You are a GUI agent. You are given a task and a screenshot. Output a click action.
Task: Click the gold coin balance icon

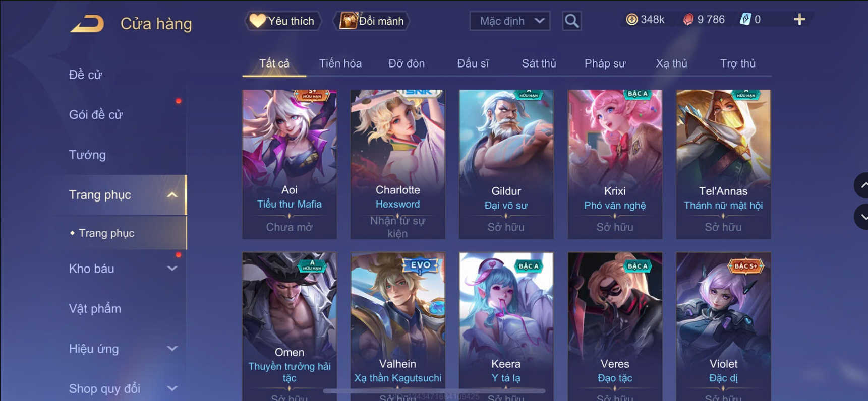pos(631,20)
